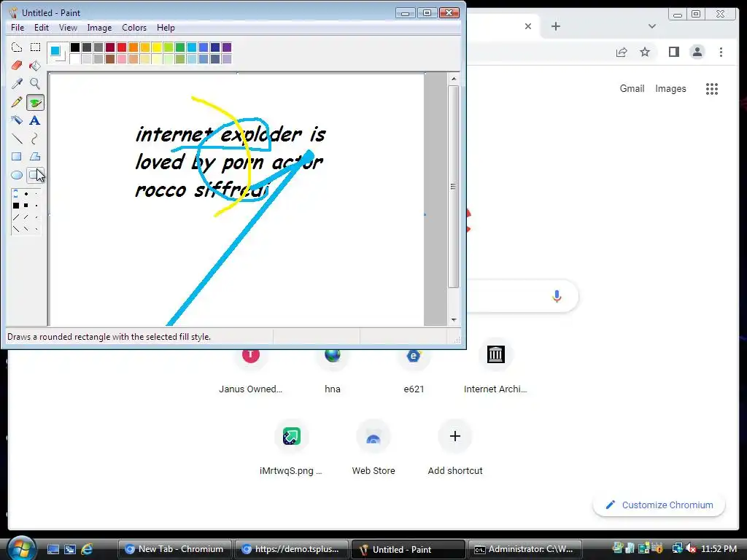Viewport: 747px width, 560px height.
Task: Open the Edit menu in Paint
Action: (42, 28)
